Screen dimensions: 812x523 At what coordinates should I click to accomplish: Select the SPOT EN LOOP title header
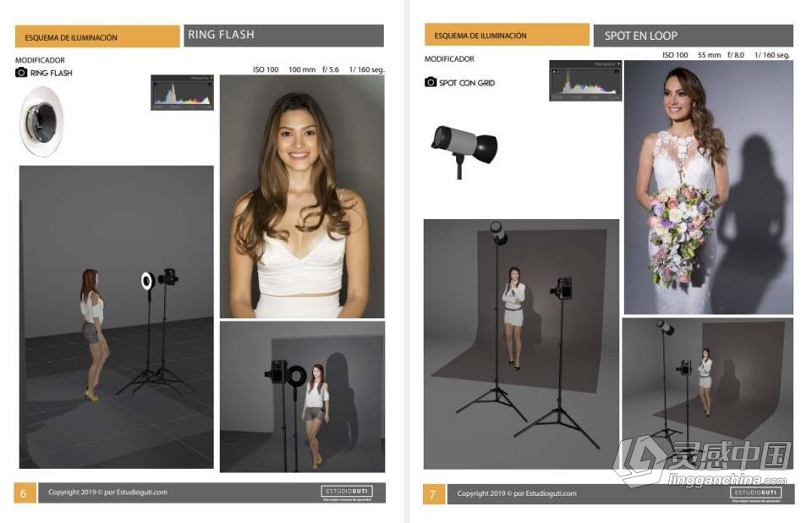pyautogui.click(x=694, y=36)
